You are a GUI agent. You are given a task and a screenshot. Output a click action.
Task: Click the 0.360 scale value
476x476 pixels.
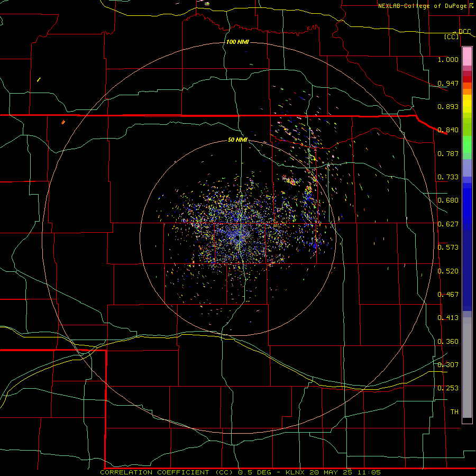448,342
